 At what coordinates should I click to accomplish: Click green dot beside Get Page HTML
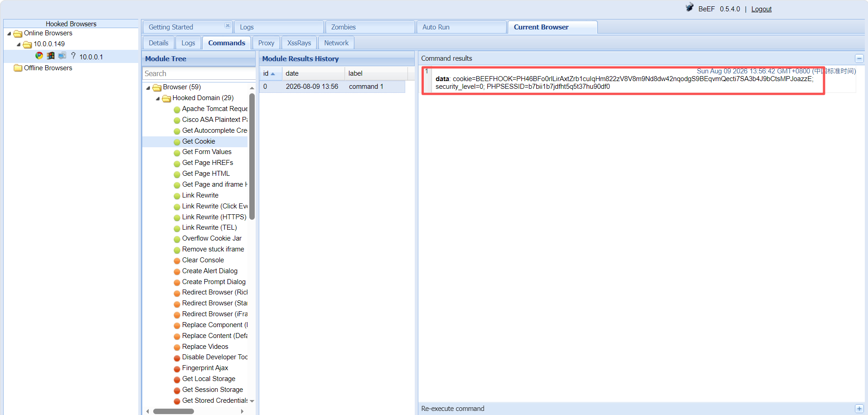click(x=177, y=174)
